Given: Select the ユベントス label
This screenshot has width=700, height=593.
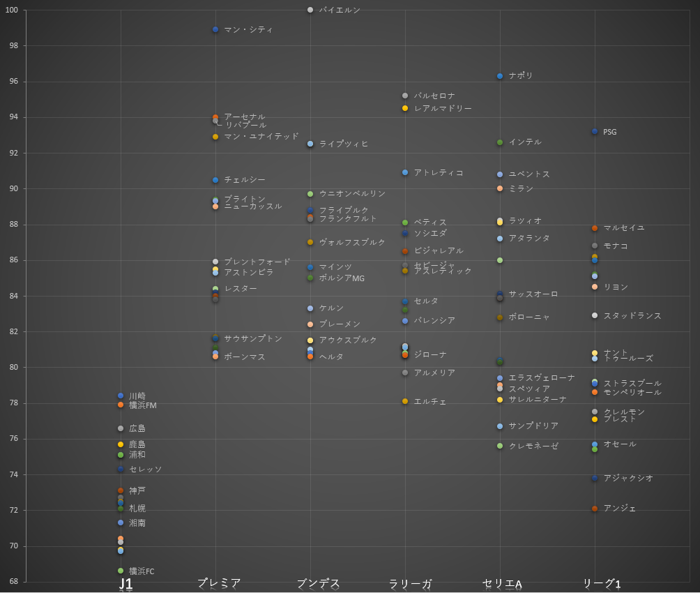Looking at the screenshot, I should click(x=529, y=174).
